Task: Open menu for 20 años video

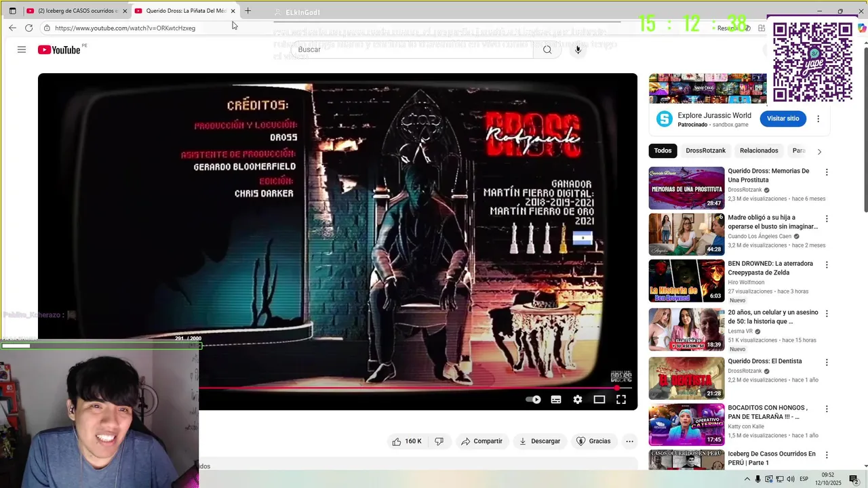Action: tap(826, 314)
